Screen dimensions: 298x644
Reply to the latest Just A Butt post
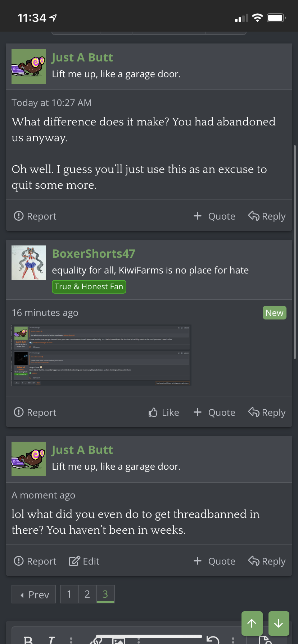[x=267, y=561]
